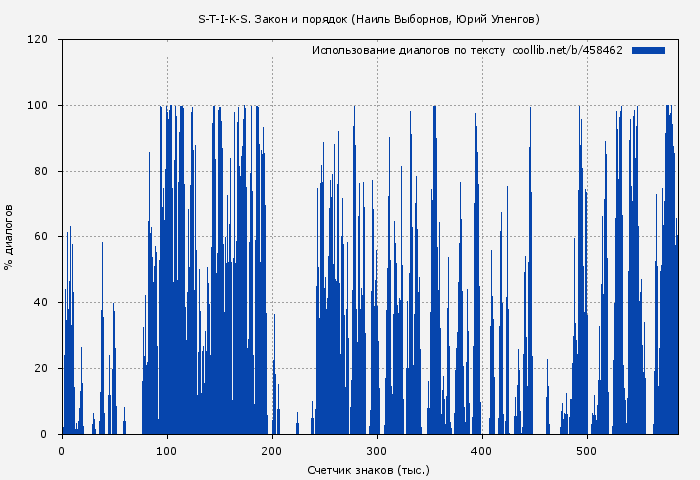Click the x-axis tick label 0
Screen dimensions: 700x480
click(x=62, y=450)
